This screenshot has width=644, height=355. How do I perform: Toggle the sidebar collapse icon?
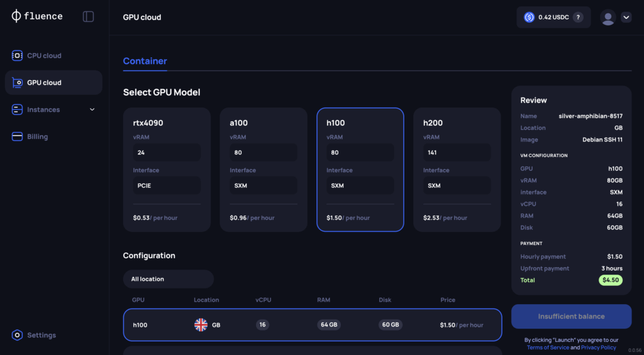[x=88, y=17]
